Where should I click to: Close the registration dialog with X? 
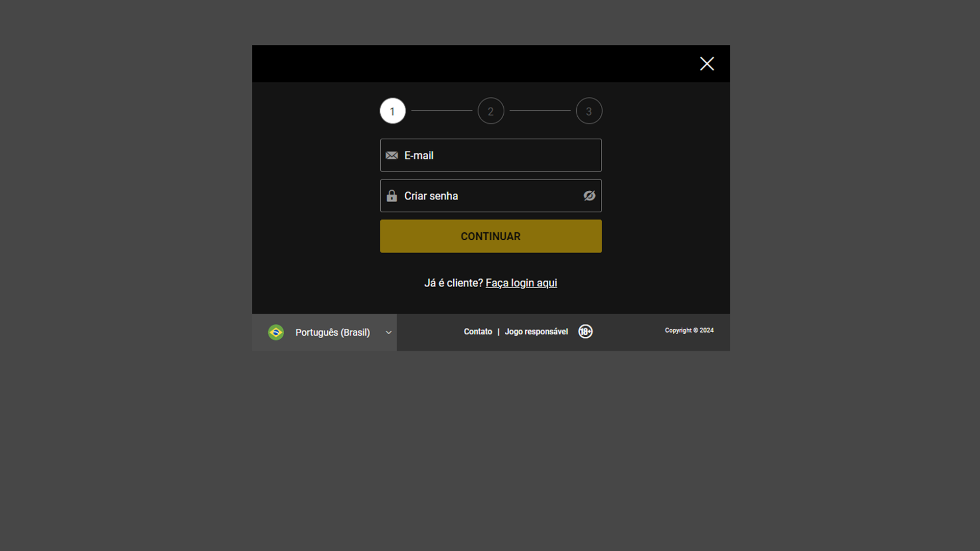click(x=707, y=64)
